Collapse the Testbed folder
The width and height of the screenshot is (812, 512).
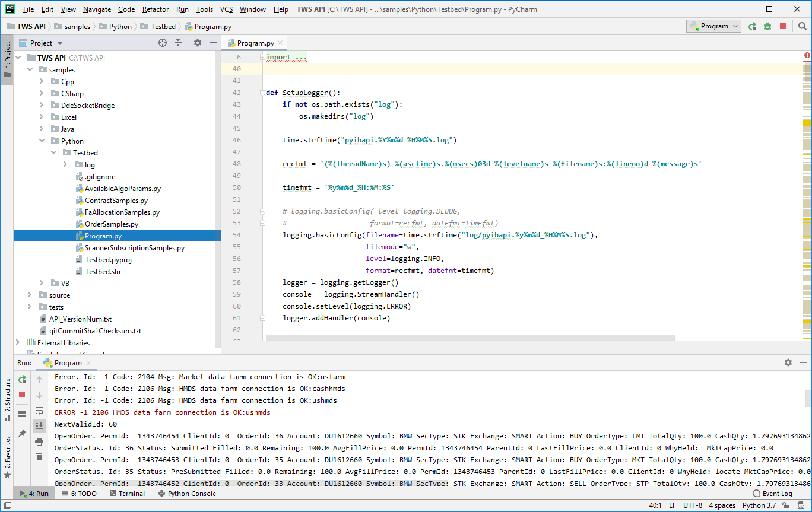coord(53,153)
